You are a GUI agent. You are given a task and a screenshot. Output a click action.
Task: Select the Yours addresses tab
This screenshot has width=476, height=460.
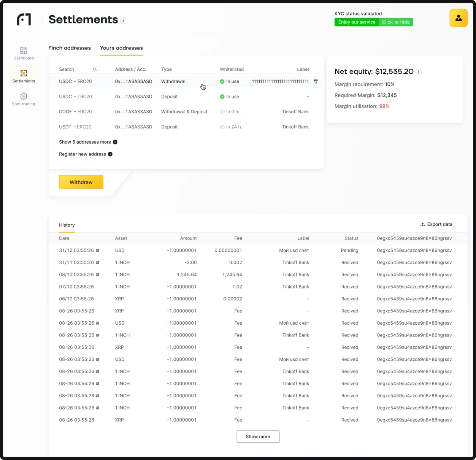click(121, 48)
